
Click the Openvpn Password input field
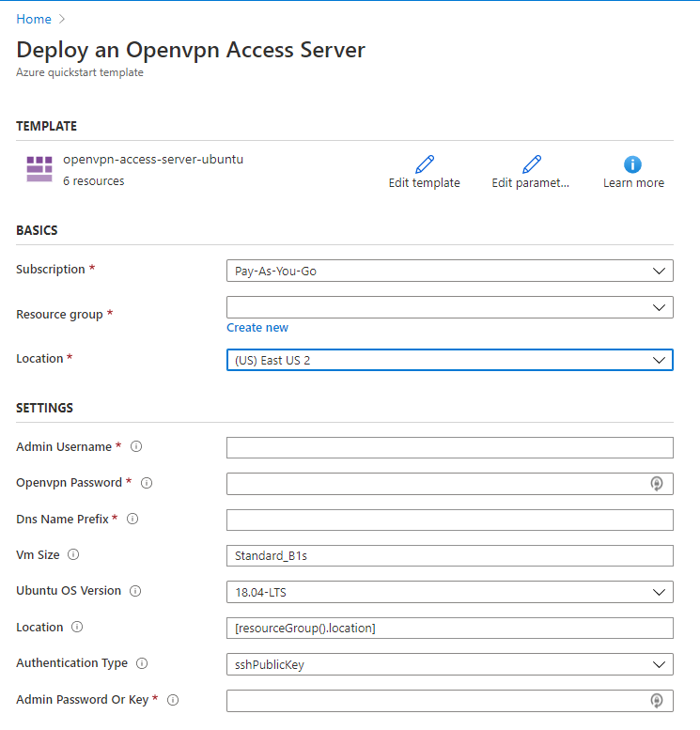click(449, 484)
